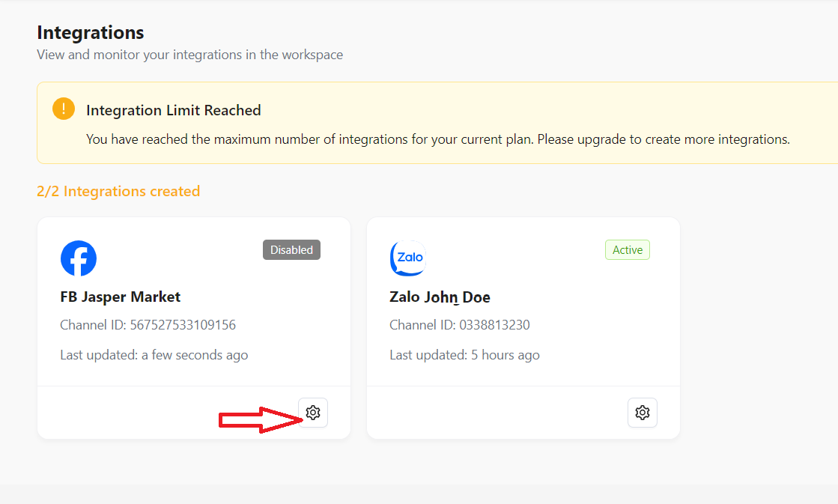Click the Active status badge
The height and width of the screenshot is (504, 838).
(x=627, y=250)
